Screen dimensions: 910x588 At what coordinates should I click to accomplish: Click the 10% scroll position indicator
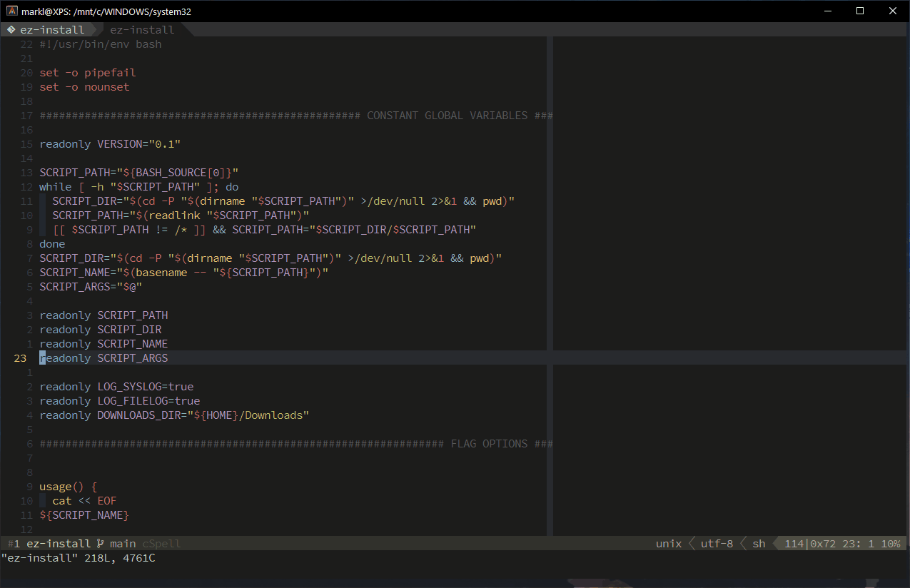(891, 544)
